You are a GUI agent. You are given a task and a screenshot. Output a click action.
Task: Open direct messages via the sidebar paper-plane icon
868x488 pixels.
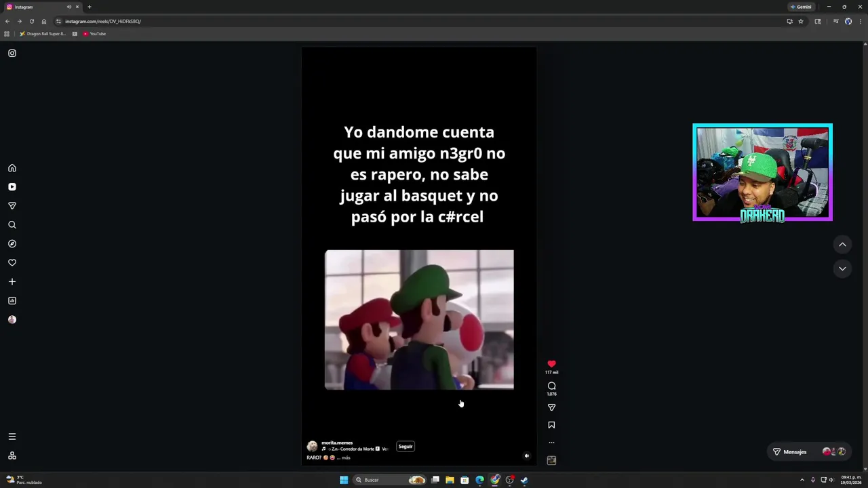(x=12, y=206)
